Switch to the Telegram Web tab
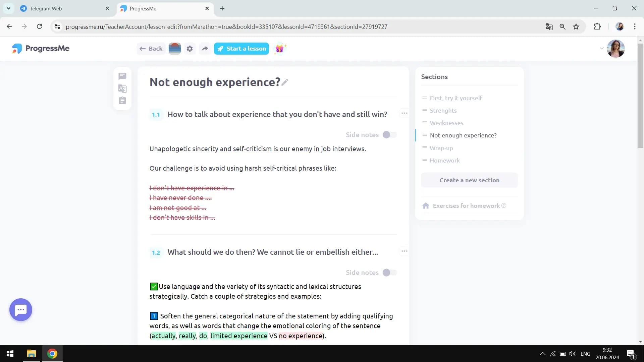This screenshot has height=362, width=644. click(x=46, y=8)
